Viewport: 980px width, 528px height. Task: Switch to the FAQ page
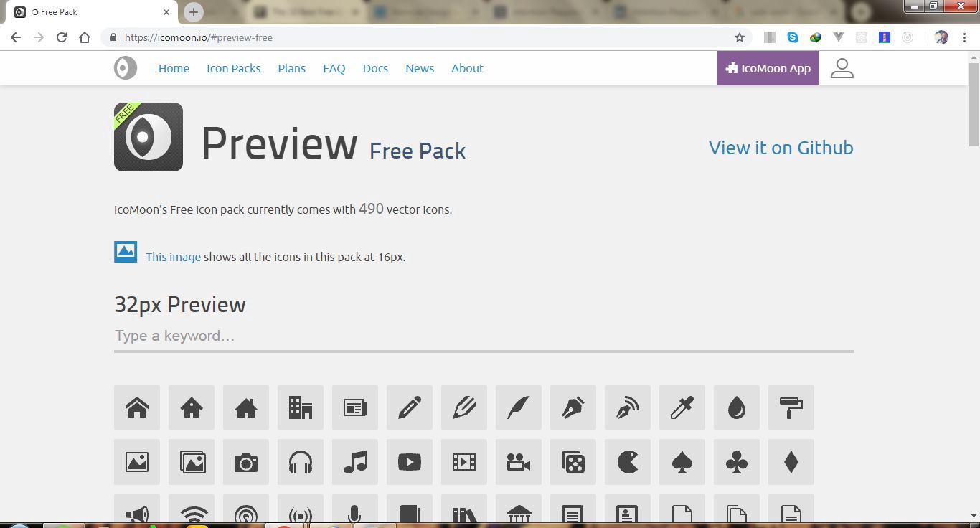[334, 68]
